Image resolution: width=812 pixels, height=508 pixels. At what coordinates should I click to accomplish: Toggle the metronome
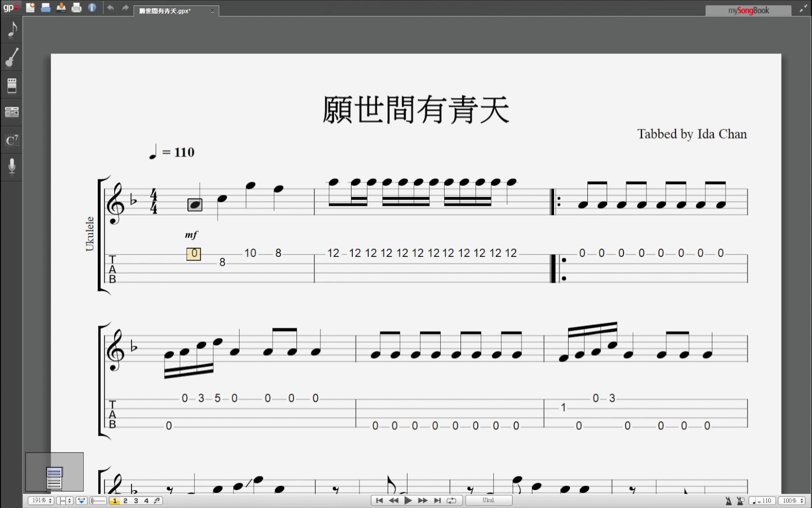[x=728, y=501]
